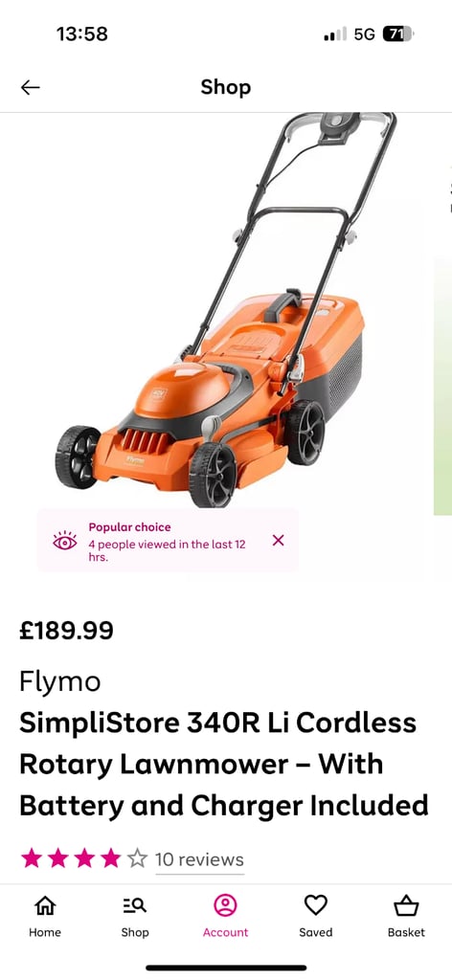The height and width of the screenshot is (980, 452).
Task: Tap the Shop header title
Action: (x=226, y=87)
